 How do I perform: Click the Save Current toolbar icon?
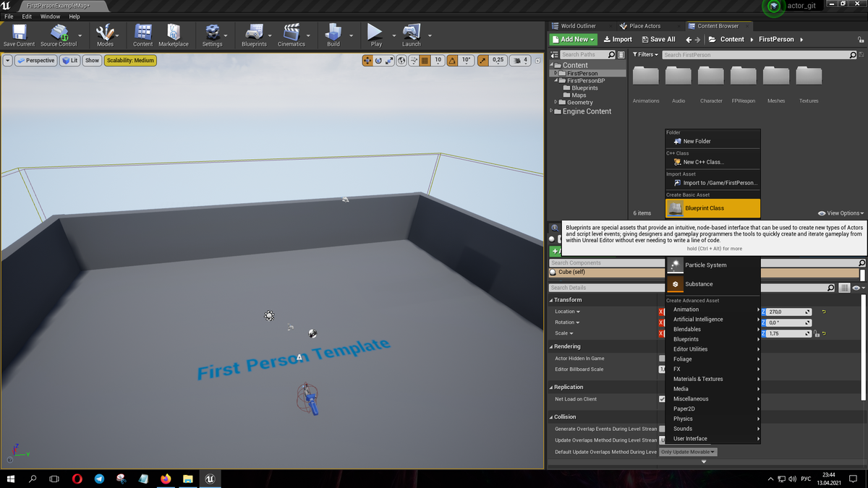(19, 35)
